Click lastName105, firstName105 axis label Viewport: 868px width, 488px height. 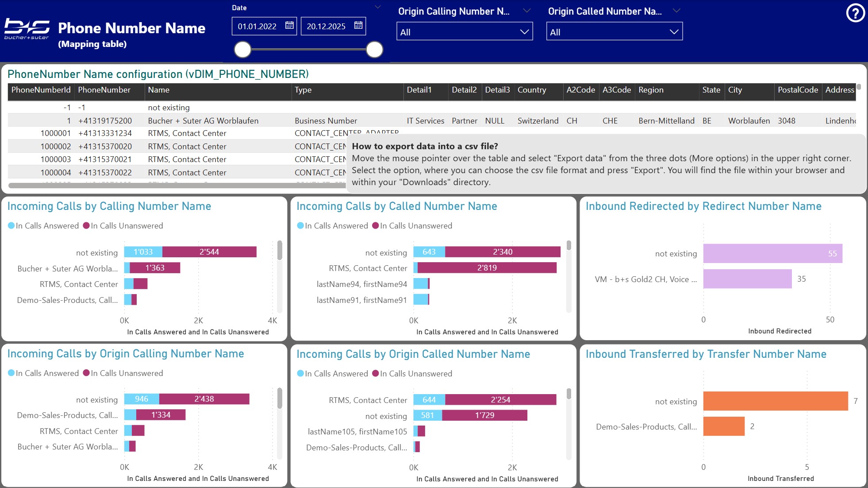click(x=357, y=432)
